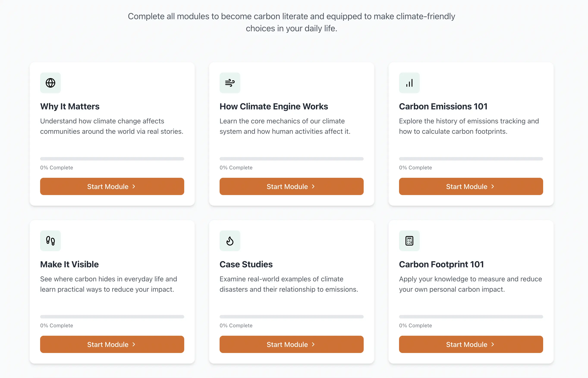
Task: Click the Carbon Footprint 101 progress bar
Action: (471, 317)
